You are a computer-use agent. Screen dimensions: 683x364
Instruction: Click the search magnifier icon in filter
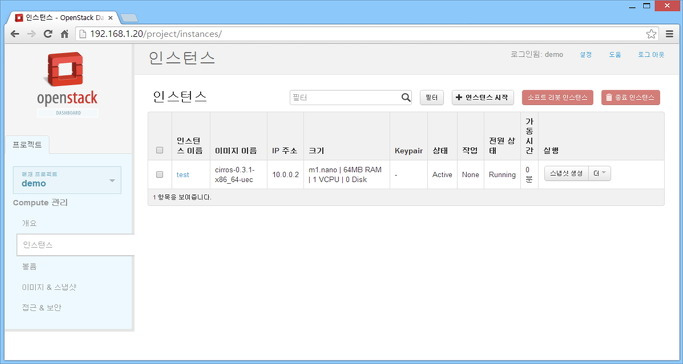coord(406,98)
